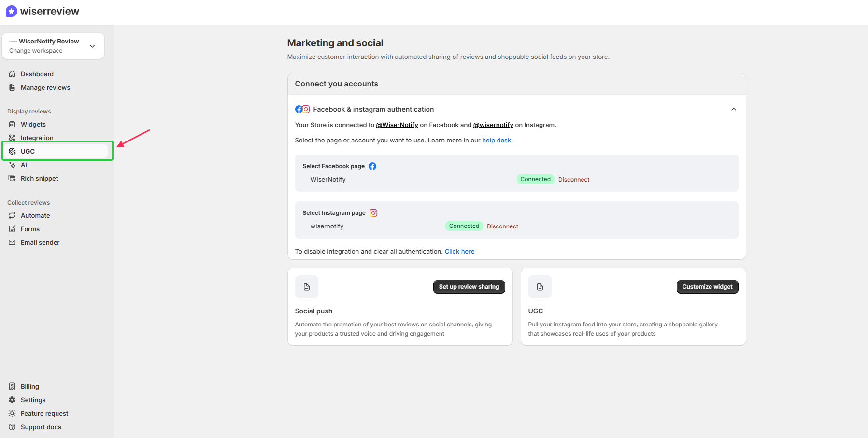Image resolution: width=868 pixels, height=438 pixels.
Task: Select the UGC sidebar icon
Action: (12, 151)
